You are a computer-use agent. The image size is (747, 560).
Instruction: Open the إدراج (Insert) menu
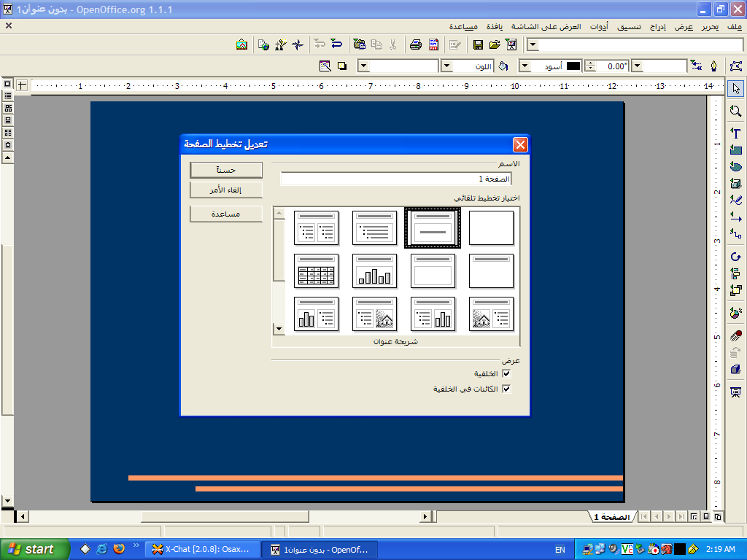click(x=658, y=27)
